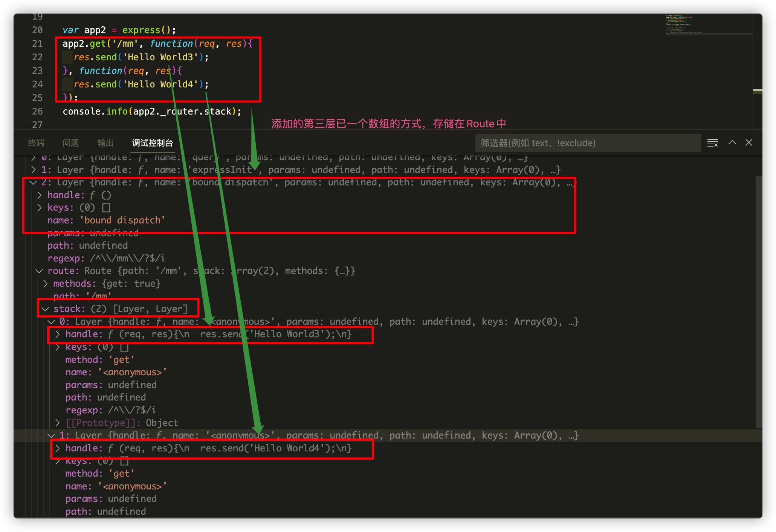The image size is (776, 532).
Task: Click the regexp: /^\/mm\/?$/i value
Action: [128, 258]
